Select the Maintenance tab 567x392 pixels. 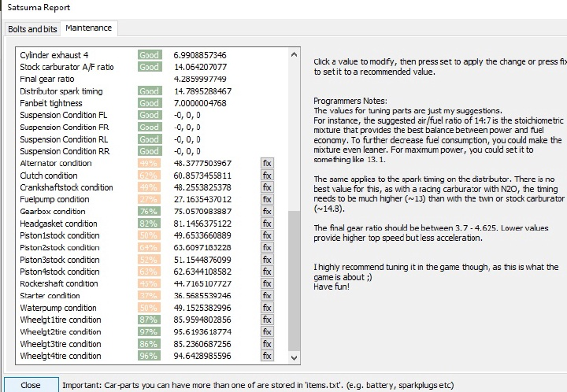click(x=89, y=28)
